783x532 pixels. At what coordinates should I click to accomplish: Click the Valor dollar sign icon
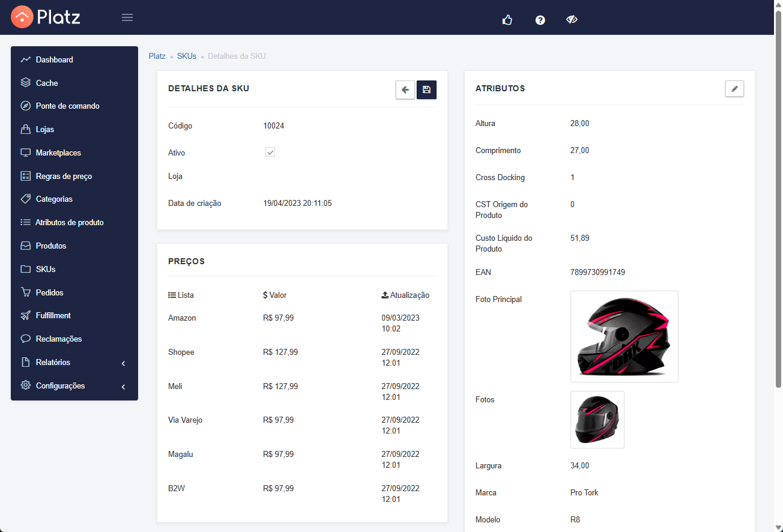265,295
